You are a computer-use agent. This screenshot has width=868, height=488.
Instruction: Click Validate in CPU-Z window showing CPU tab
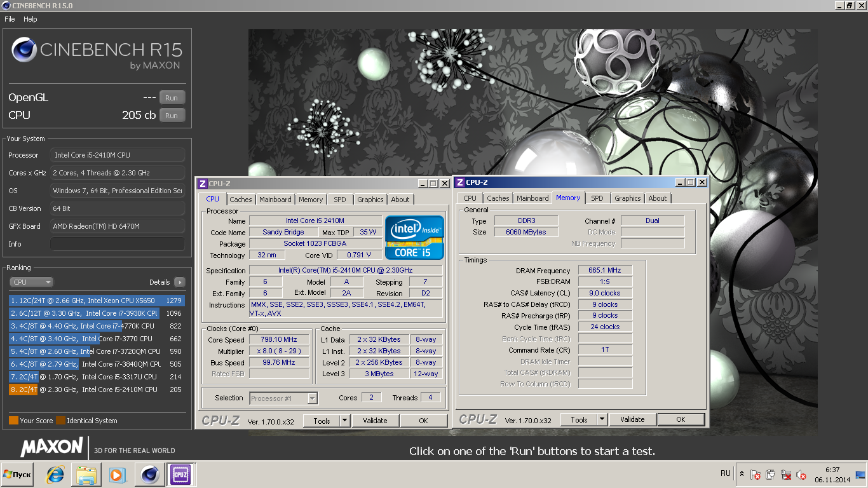pyautogui.click(x=375, y=421)
